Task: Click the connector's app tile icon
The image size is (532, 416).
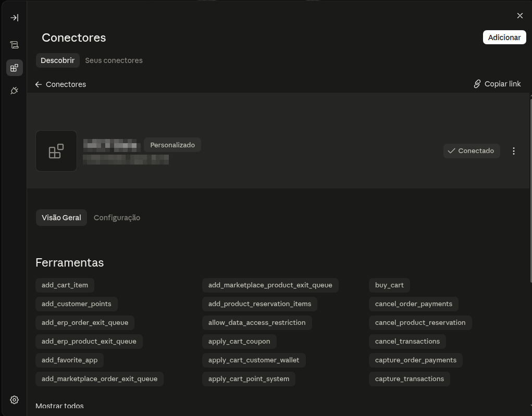Action: point(56,151)
